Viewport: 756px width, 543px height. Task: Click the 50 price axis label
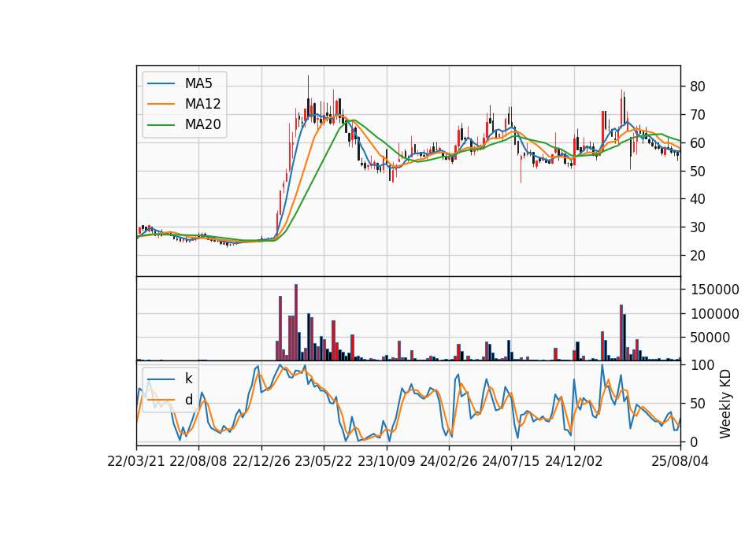[698, 171]
